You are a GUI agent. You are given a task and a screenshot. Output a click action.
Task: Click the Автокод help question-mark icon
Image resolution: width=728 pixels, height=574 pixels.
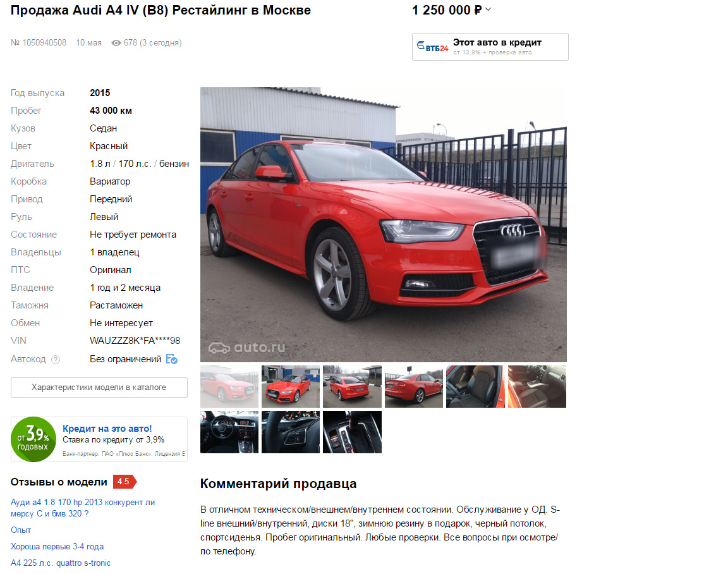[x=56, y=360]
